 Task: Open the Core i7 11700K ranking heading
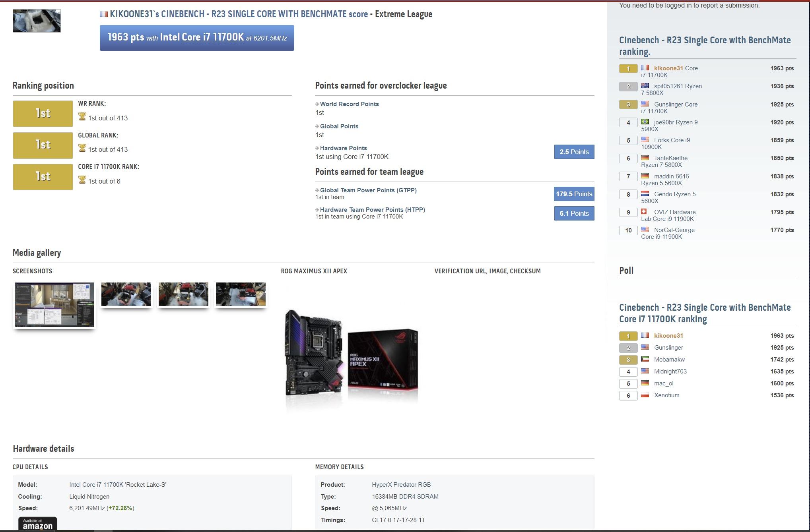[705, 313]
